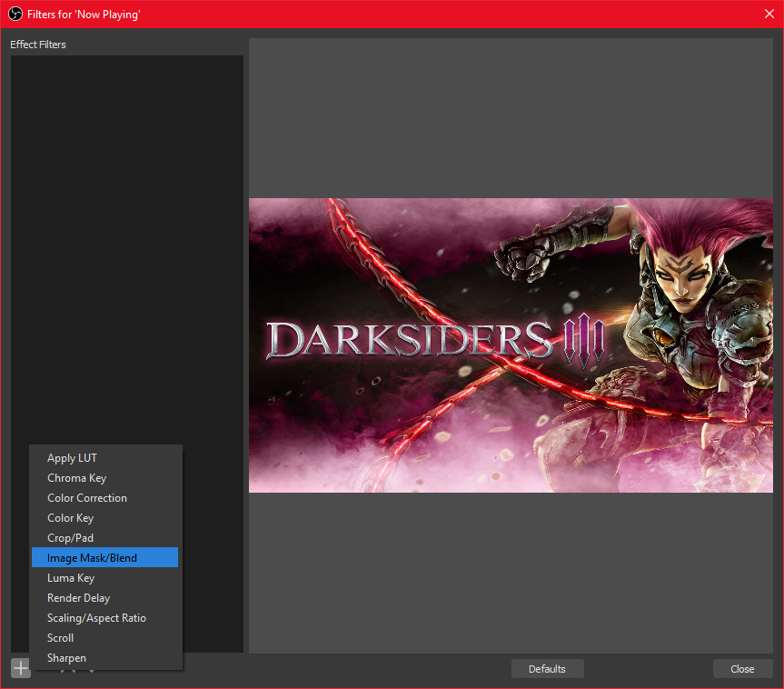
Task: Select the Crop/Pad filter entry
Action: pos(104,538)
